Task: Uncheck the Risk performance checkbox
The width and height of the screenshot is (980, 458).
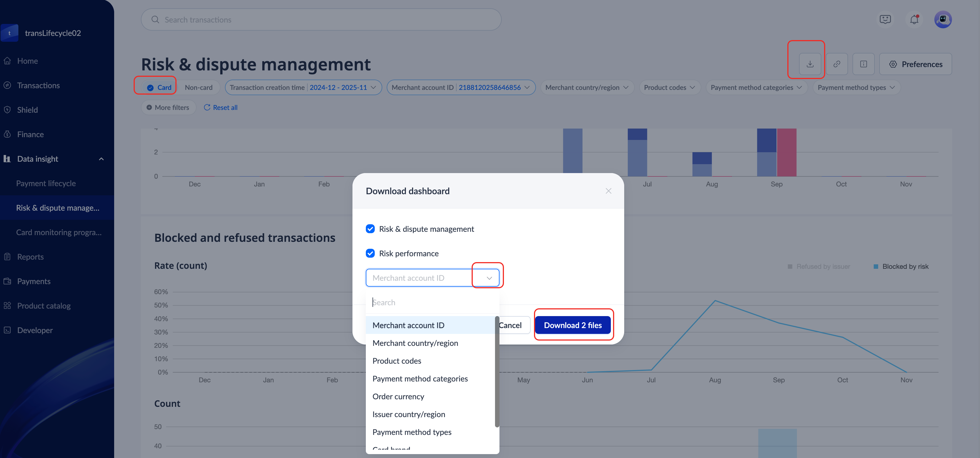Action: [x=370, y=253]
